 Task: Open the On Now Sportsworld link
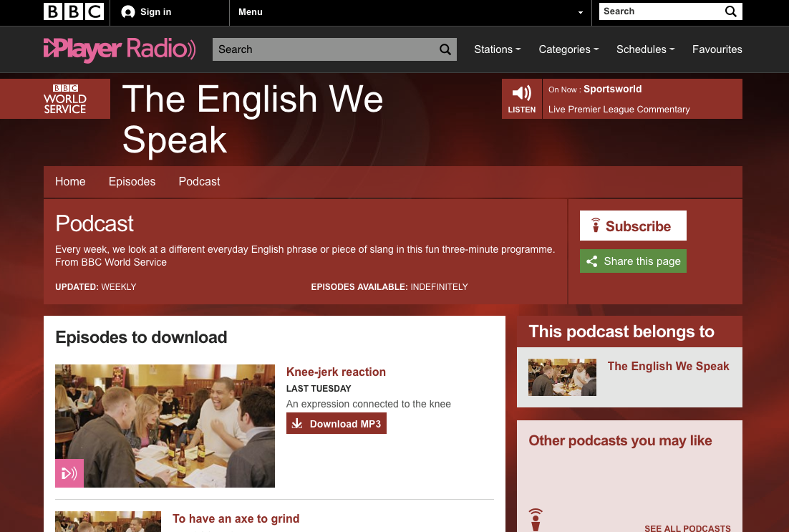[x=612, y=89]
